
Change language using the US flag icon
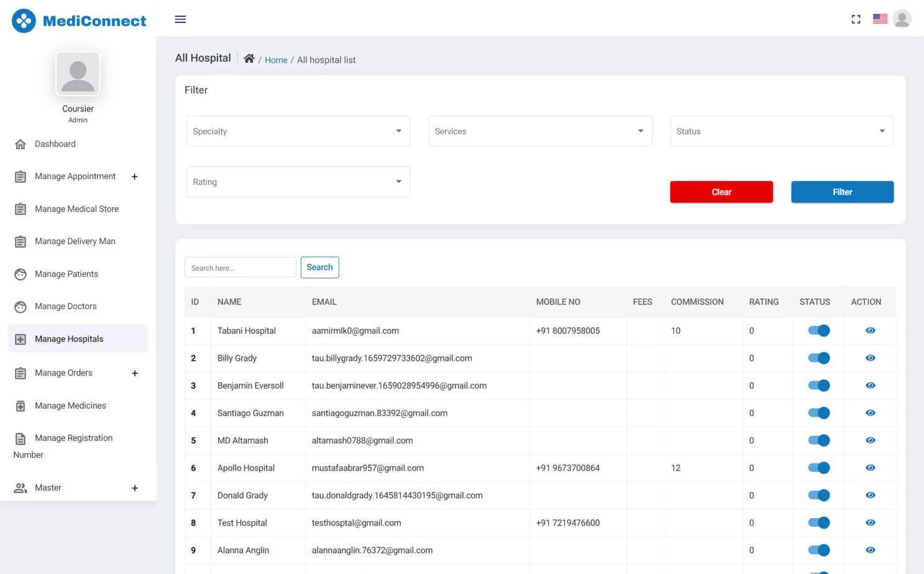880,19
